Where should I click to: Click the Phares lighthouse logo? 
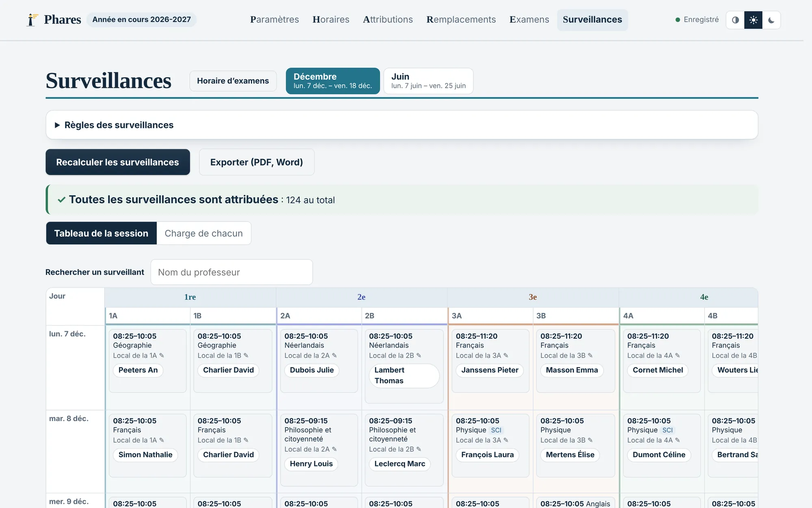pos(32,20)
